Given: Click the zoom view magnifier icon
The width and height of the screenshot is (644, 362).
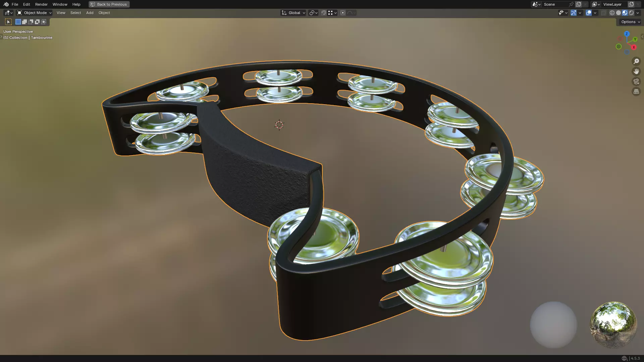Looking at the screenshot, I should [x=636, y=61].
